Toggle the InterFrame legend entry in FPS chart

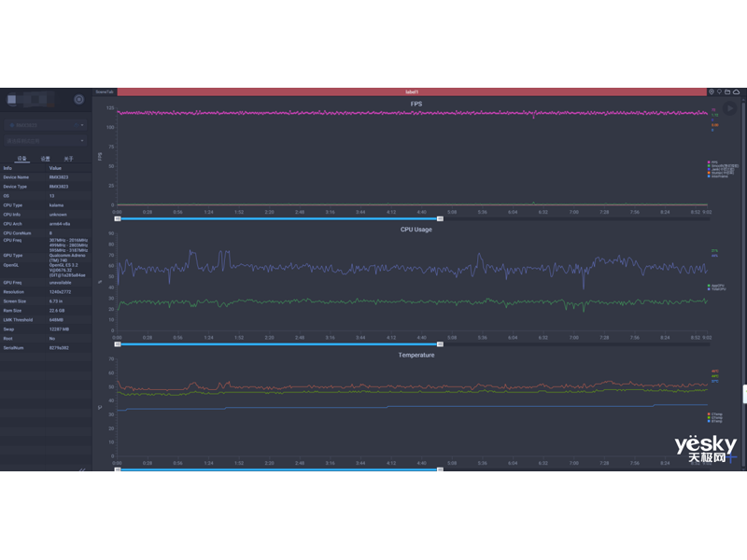tap(718, 176)
